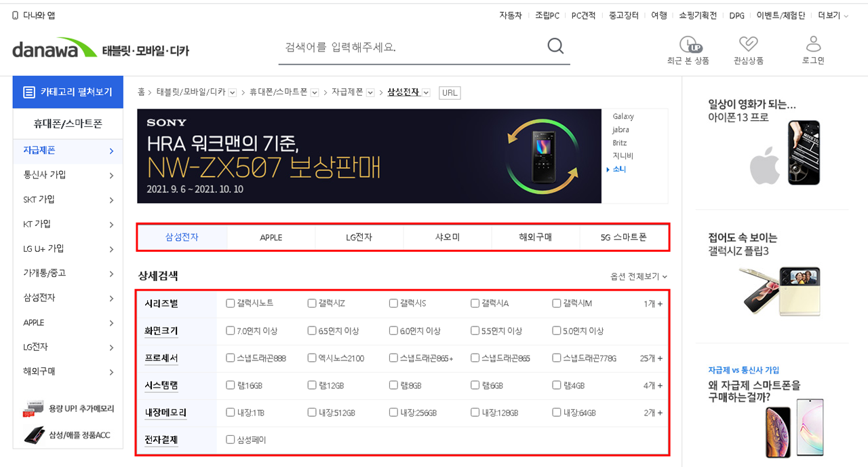Show 2개 more internal memory options

coord(653,413)
